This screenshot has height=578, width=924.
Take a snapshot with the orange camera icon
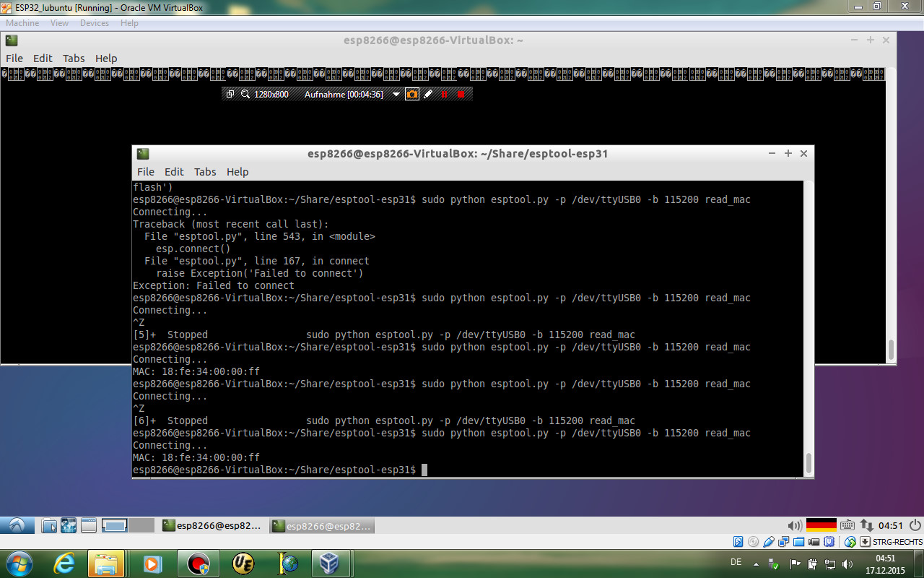coord(412,94)
